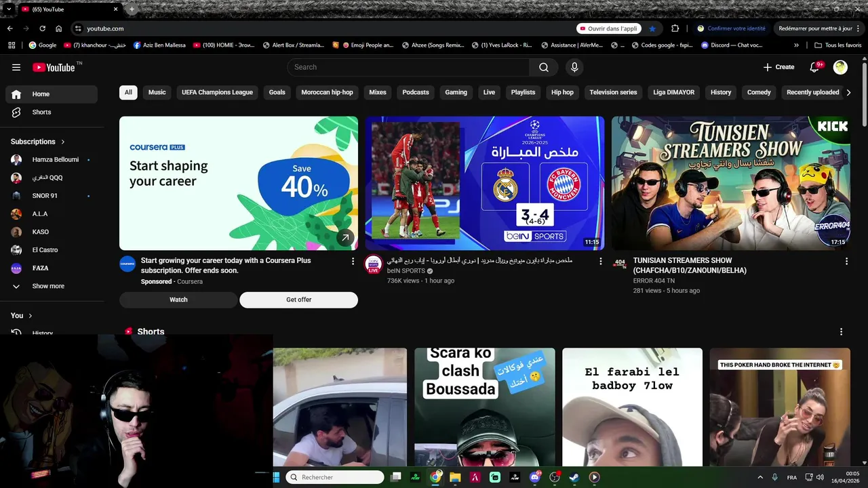868x488 pixels.
Task: Show hidden system tray icons
Action: click(759, 477)
